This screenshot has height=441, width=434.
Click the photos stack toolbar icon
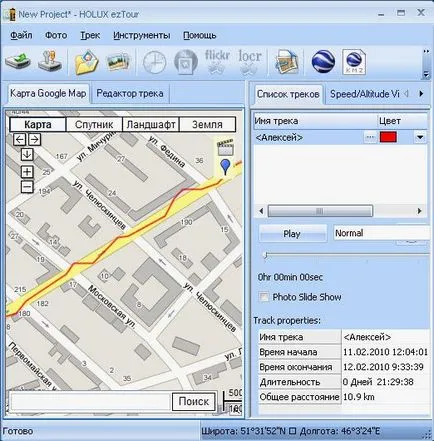point(118,62)
